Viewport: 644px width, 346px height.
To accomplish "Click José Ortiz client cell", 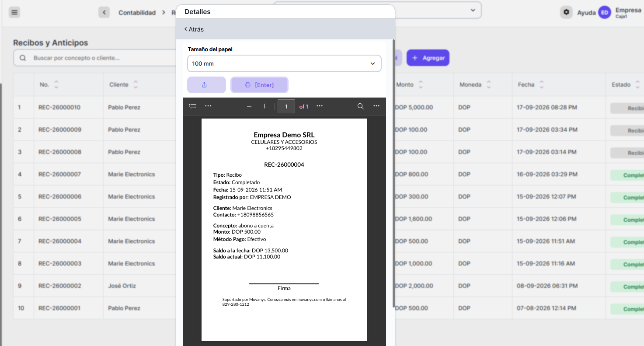I will 122,286.
